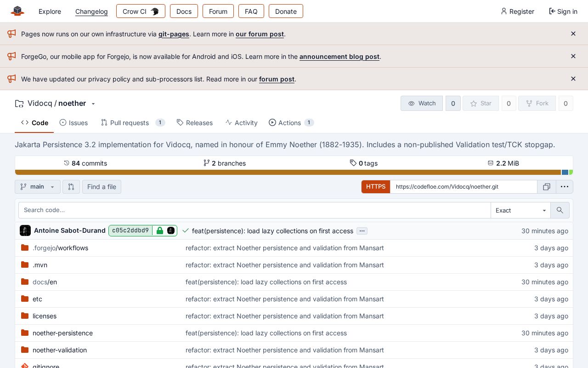Screen dimensions: 588x368
Task: Open the Actions tab
Action: click(x=291, y=123)
